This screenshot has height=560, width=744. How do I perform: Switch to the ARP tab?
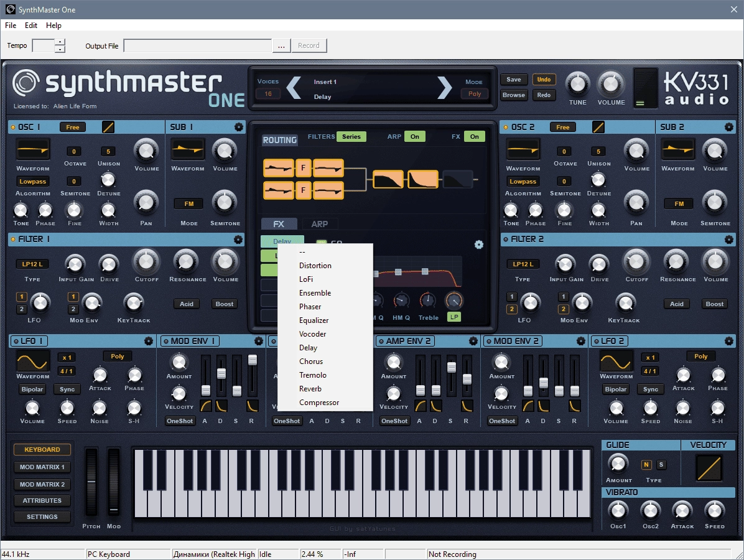[x=319, y=224]
